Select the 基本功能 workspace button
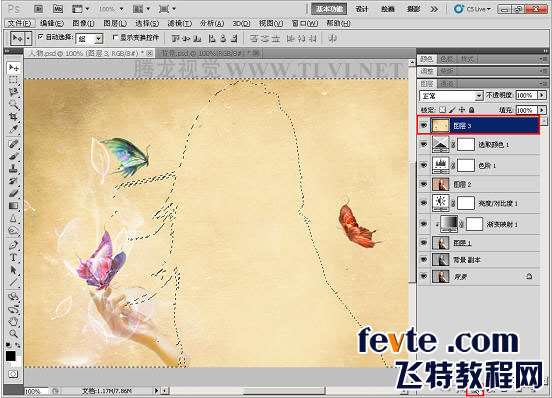This screenshot has width=552, height=398. pyautogui.click(x=329, y=9)
